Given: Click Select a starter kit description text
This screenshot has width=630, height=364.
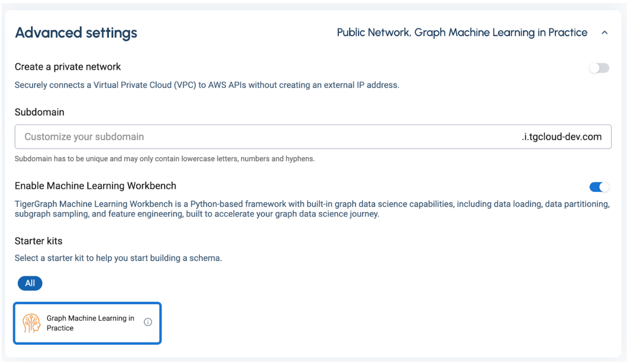Looking at the screenshot, I should coord(118,258).
